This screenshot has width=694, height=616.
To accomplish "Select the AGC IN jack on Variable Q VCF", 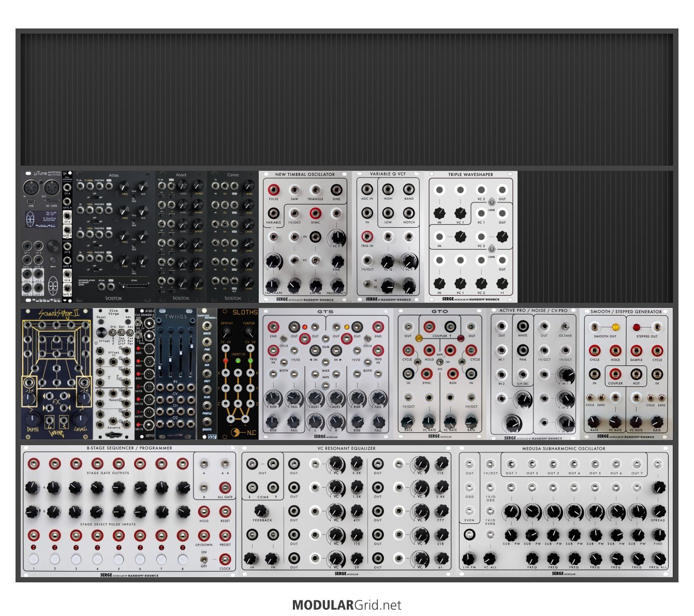I will click(x=367, y=189).
